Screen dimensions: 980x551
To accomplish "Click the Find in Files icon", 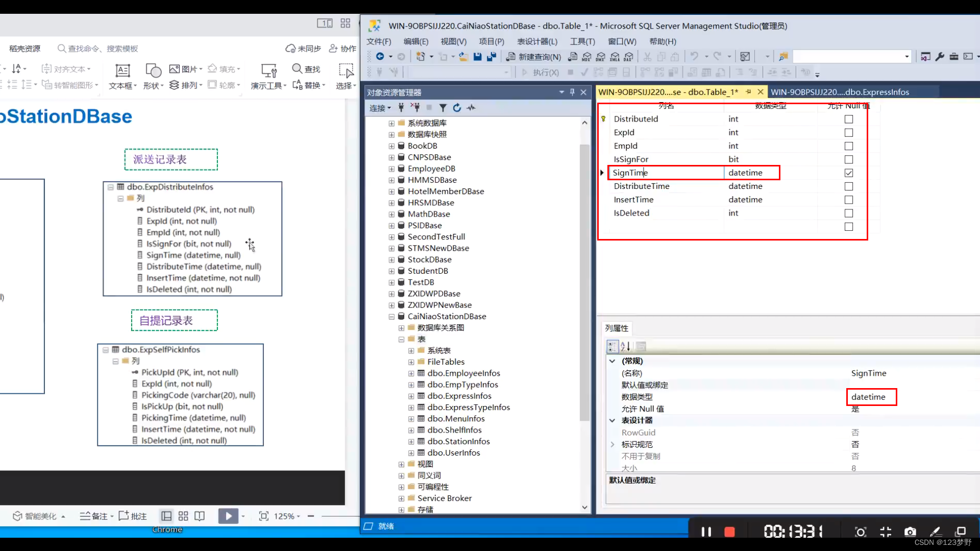I will tap(783, 57).
